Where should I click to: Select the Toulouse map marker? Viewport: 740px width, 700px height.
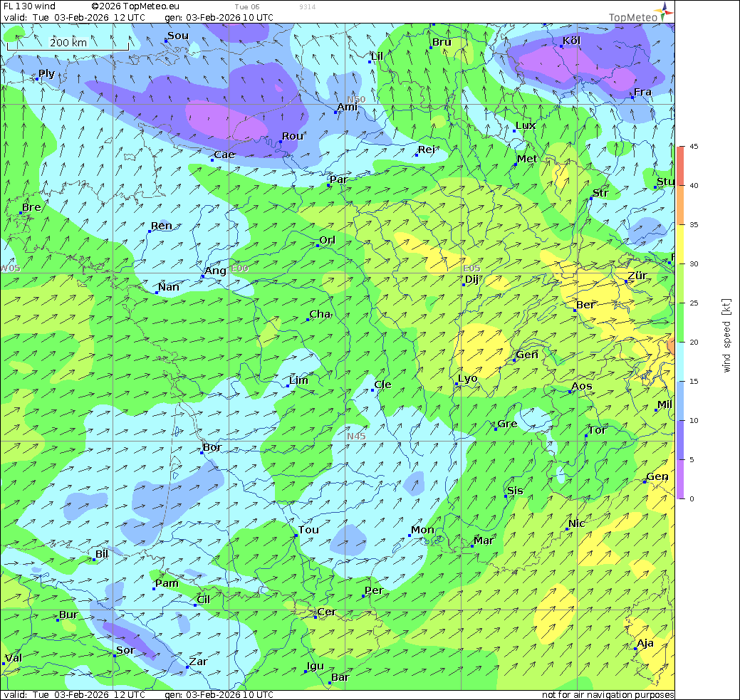[296, 536]
